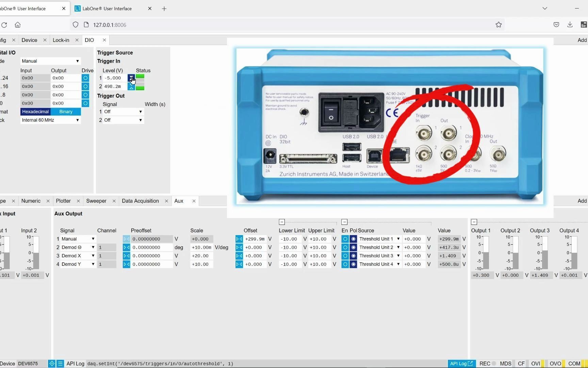This screenshot has width=588, height=368.
Task: Click Trigger In 1 level field -5.000
Action: click(x=115, y=78)
